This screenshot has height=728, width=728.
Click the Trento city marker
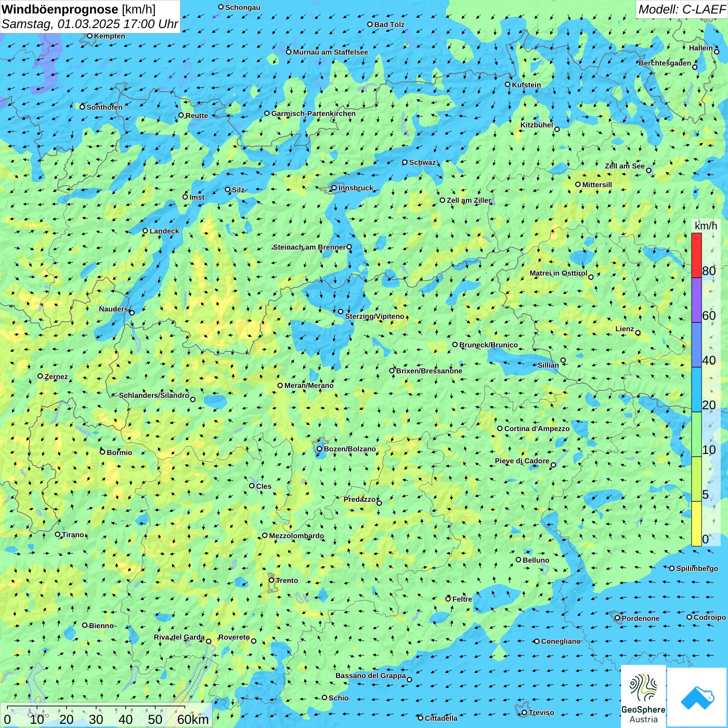coord(271,580)
